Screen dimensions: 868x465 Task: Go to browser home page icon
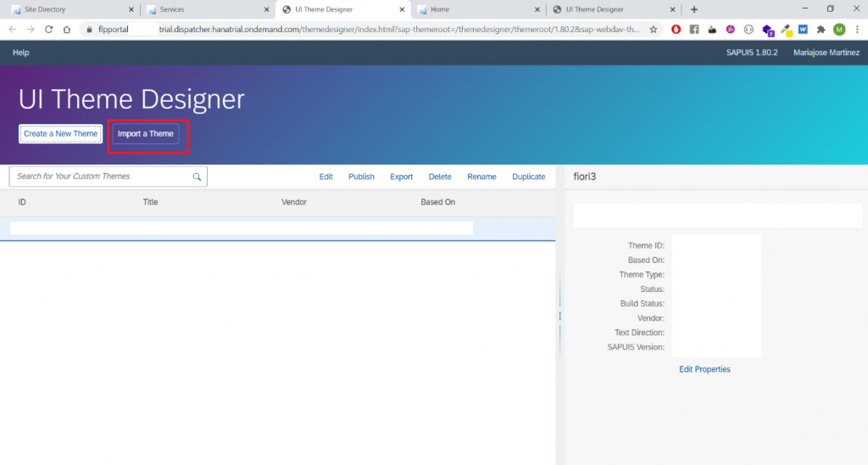coord(67,30)
